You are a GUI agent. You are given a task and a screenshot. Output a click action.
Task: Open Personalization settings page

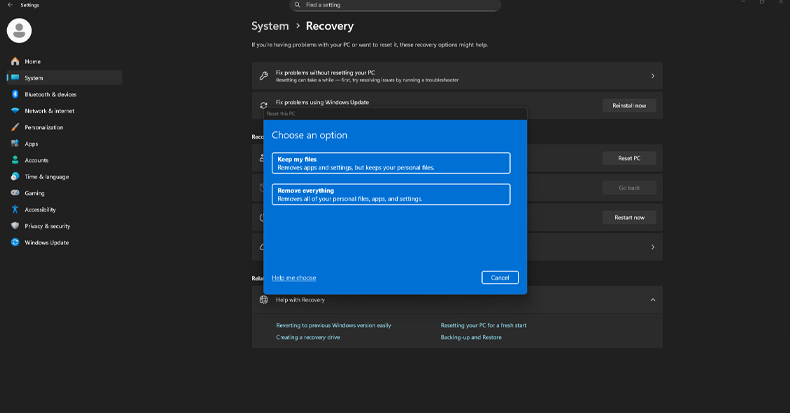[64, 127]
